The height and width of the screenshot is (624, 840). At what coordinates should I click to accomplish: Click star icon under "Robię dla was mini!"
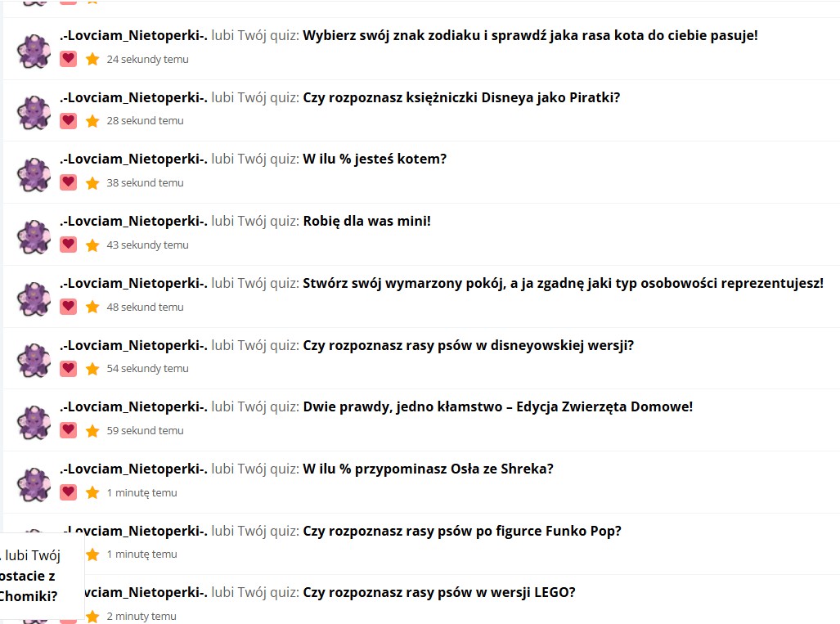pyautogui.click(x=92, y=245)
